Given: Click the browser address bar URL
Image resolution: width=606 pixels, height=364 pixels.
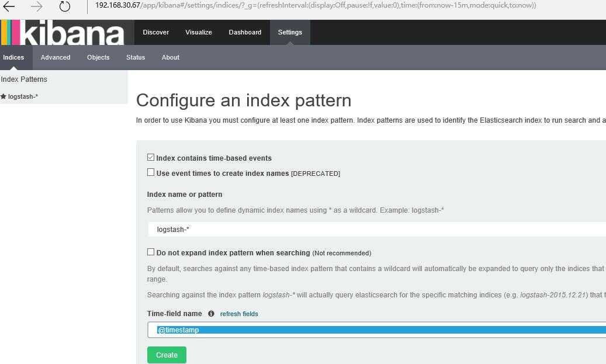Looking at the screenshot, I should pyautogui.click(x=316, y=5).
